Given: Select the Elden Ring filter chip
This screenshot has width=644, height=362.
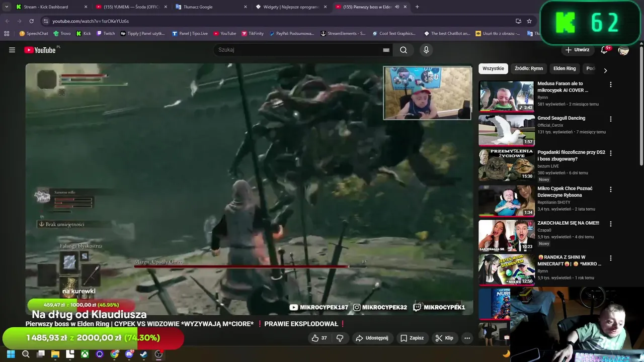Looking at the screenshot, I should [x=565, y=68].
